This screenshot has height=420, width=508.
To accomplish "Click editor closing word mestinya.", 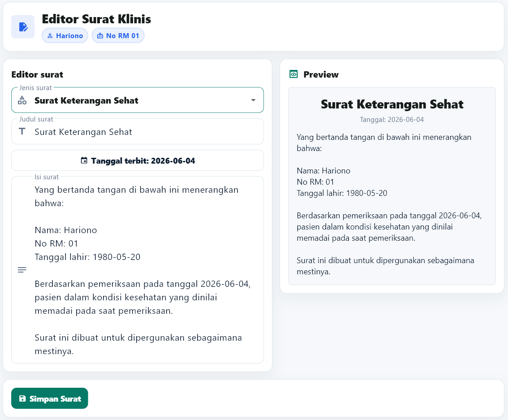I will [54, 351].
